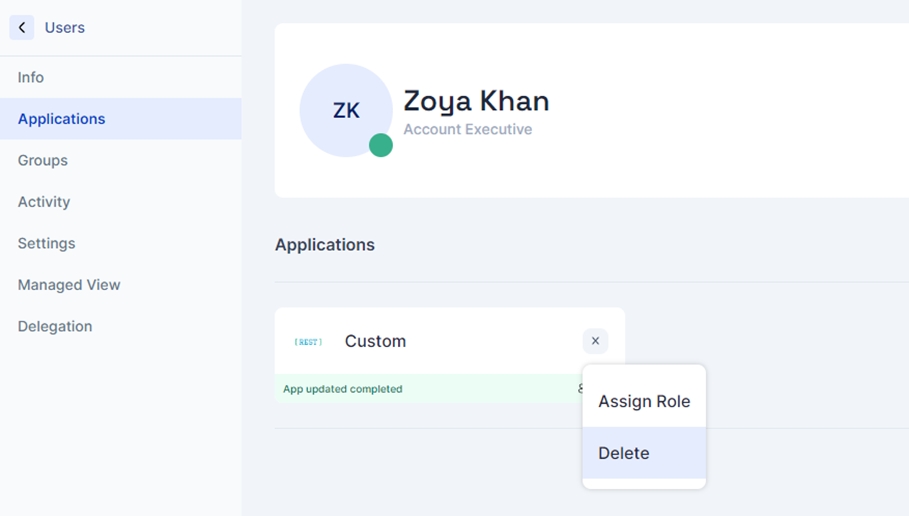The height and width of the screenshot is (516, 909).
Task: Click the Zoya Khan name heading
Action: (476, 101)
